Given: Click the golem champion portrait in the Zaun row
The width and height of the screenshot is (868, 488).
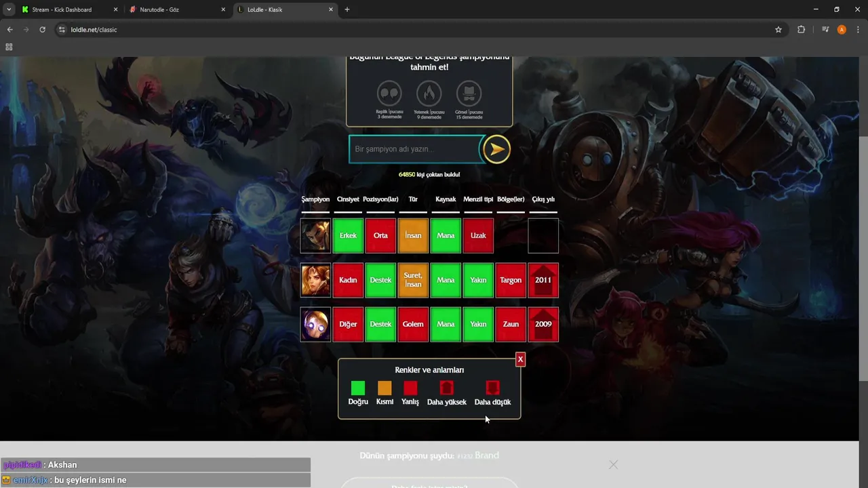Looking at the screenshot, I should (315, 324).
